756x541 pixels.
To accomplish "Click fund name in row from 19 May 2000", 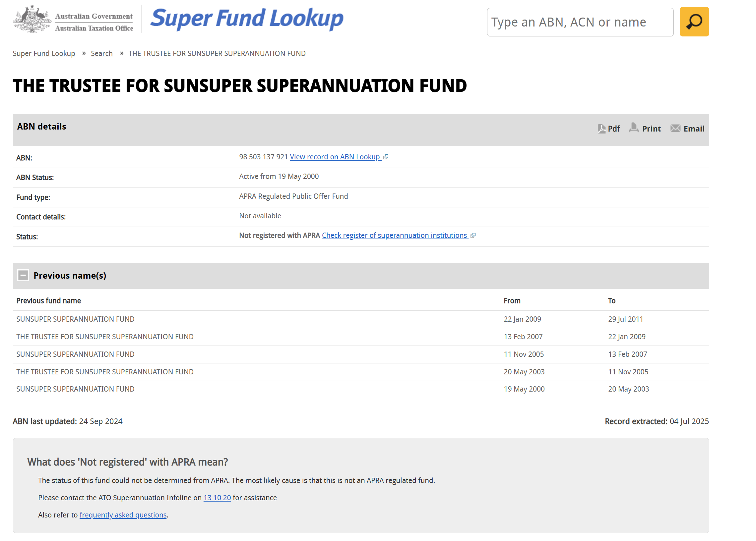I will click(x=75, y=389).
